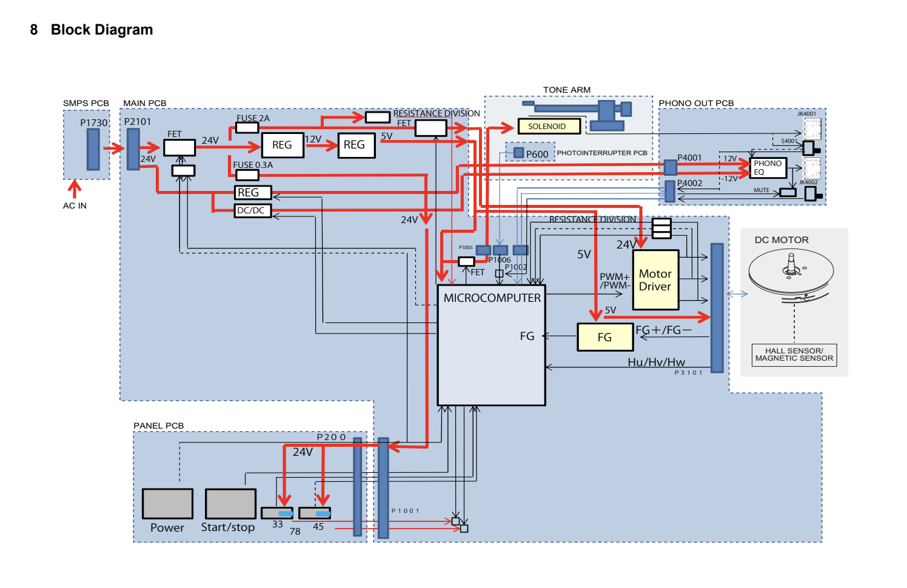Click the P200 connector bar on Panel PCB

(358, 487)
